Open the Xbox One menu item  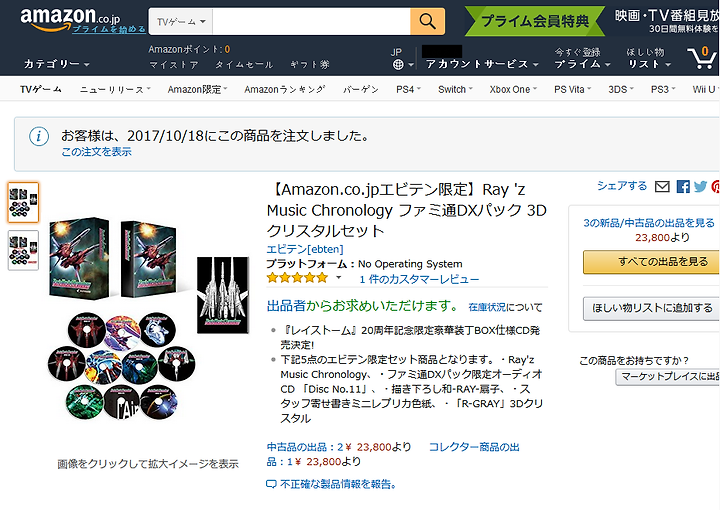coord(513,90)
